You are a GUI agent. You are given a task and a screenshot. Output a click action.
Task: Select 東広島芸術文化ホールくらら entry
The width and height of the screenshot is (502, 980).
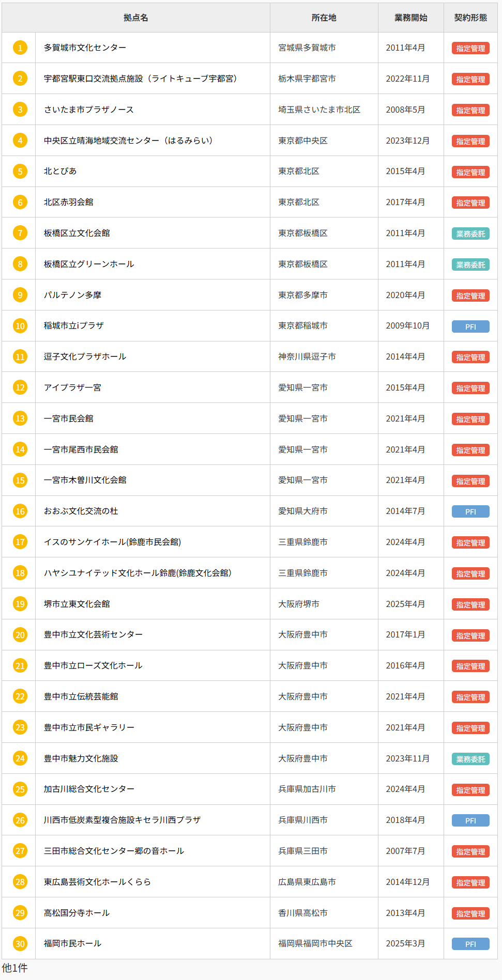pyautogui.click(x=97, y=882)
